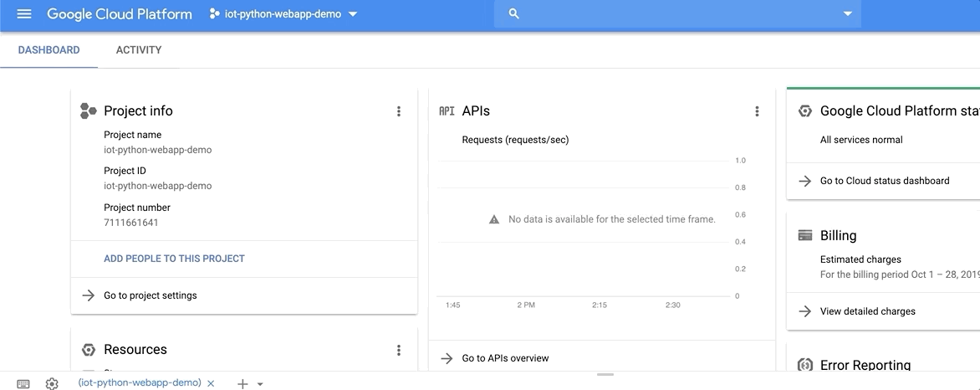Click the '2 PM' chart axis label
The width and height of the screenshot is (980, 390).
(x=526, y=305)
